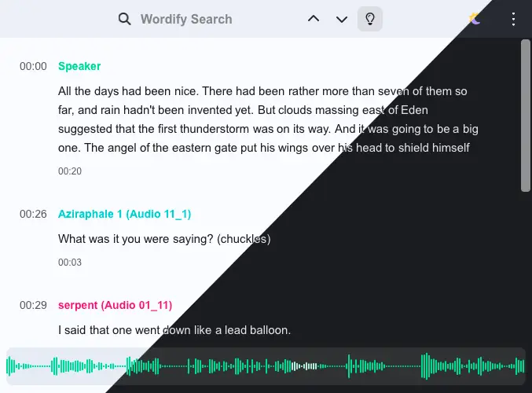Jump to timestamp 00:29
Image resolution: width=532 pixels, height=393 pixels.
[33, 305]
